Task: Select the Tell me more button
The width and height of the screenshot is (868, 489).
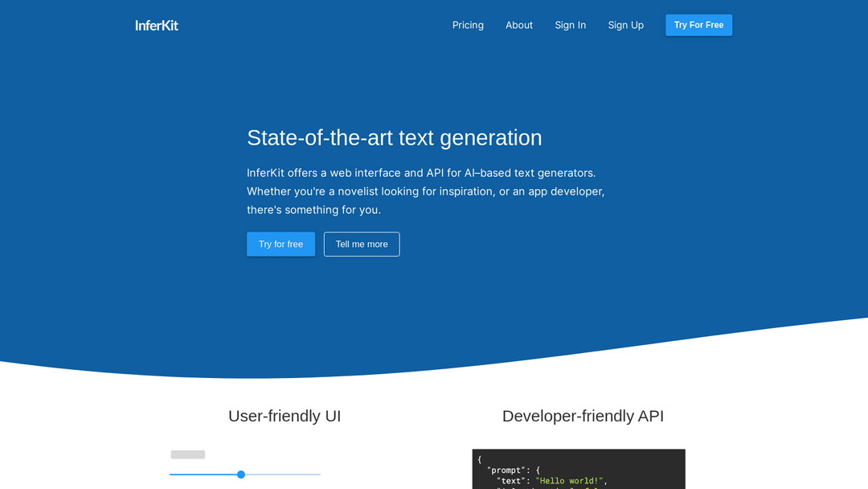Action: point(362,244)
